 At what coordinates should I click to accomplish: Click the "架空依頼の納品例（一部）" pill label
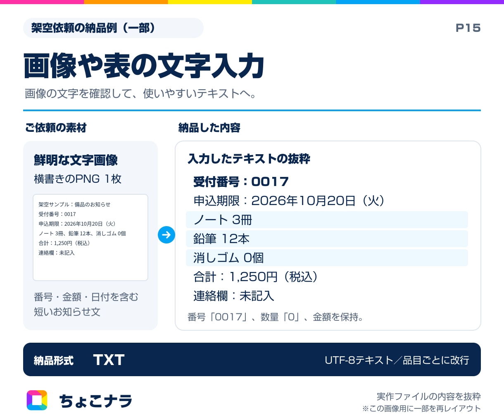click(113, 28)
